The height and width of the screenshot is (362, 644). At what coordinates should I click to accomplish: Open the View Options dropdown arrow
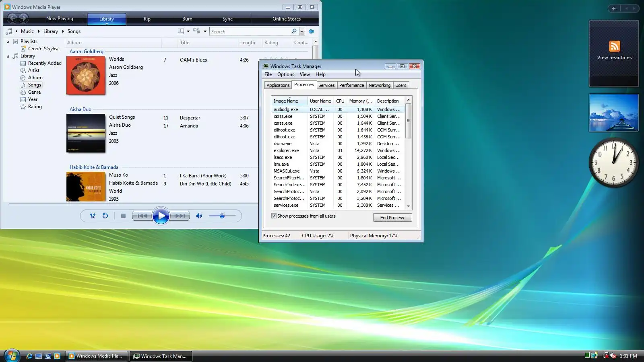(205, 31)
